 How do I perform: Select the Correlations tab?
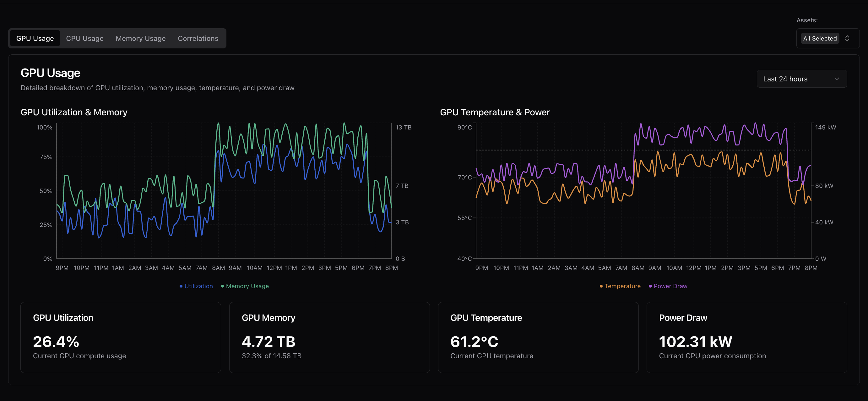pos(198,38)
